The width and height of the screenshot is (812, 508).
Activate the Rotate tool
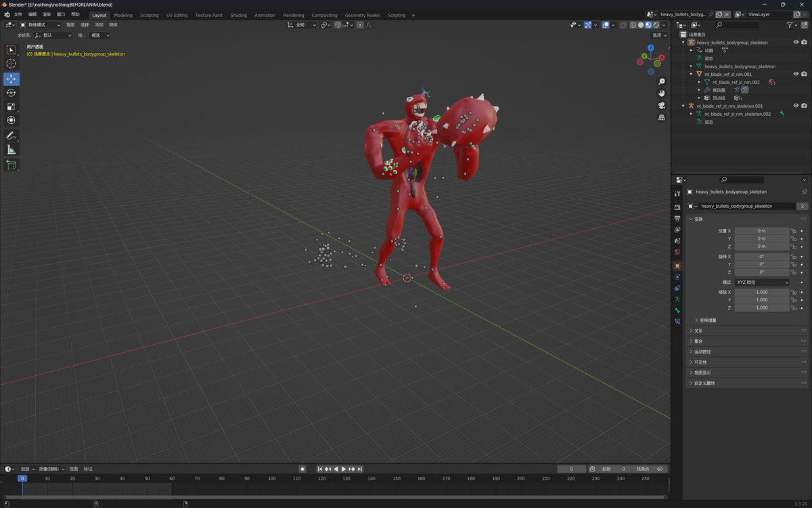pos(12,93)
